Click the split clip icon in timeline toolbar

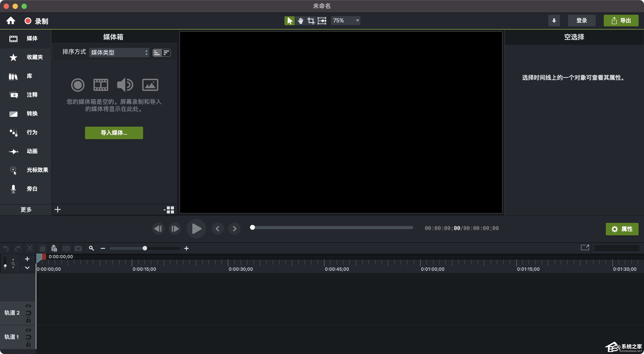point(66,248)
